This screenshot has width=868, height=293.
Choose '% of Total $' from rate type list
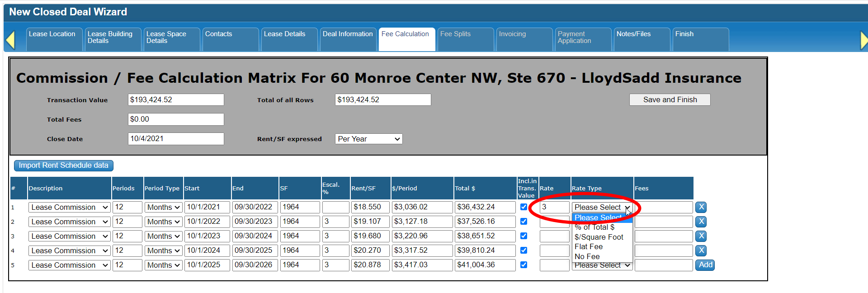click(x=594, y=227)
